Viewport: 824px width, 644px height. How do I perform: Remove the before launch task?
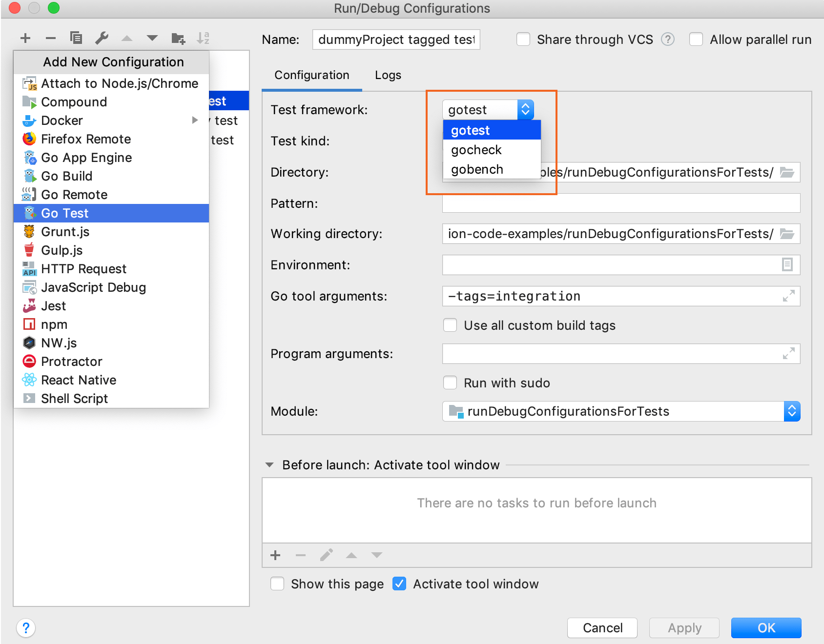[301, 555]
